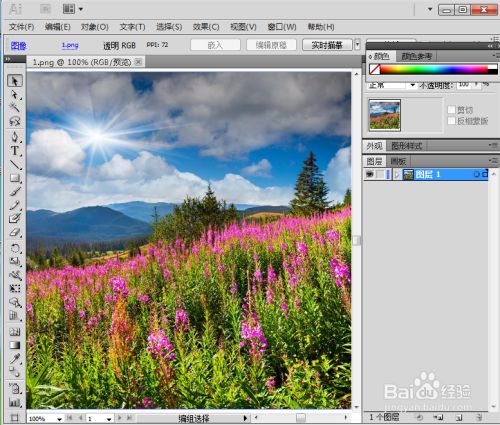Expand 图层 1 disclosure triangle
500x425 pixels.
click(x=397, y=174)
